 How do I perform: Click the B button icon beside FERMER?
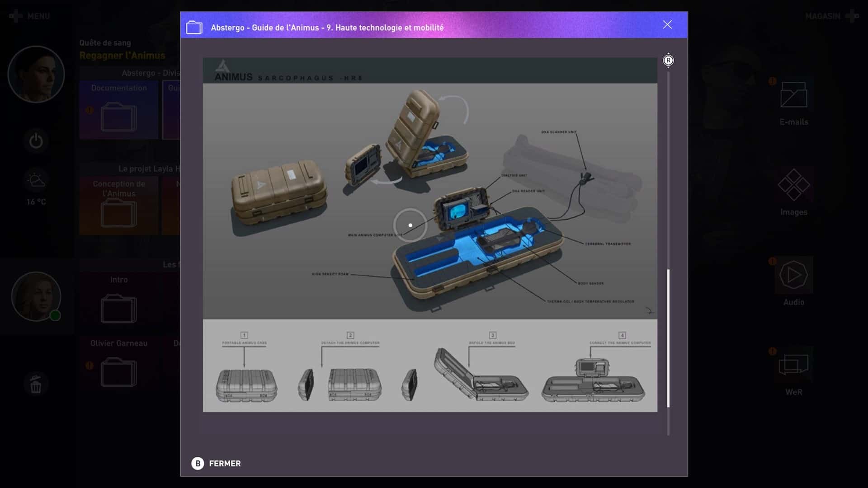tap(198, 464)
